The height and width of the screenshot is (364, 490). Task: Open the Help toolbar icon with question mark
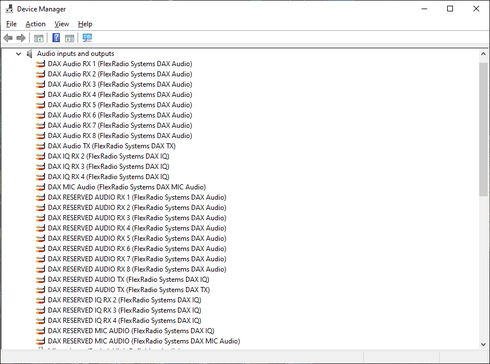pos(56,38)
